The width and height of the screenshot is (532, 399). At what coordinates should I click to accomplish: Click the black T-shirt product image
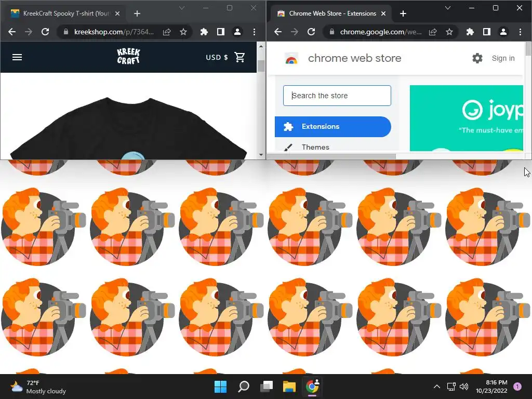click(128, 128)
